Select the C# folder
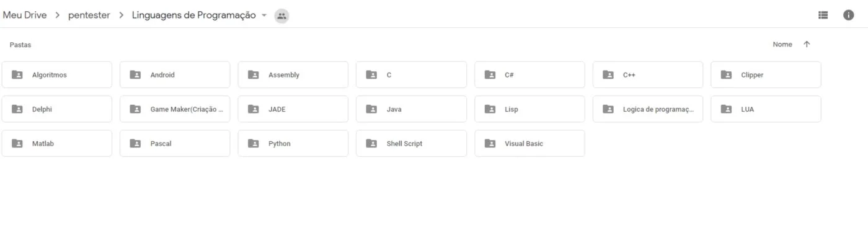Screen dimensions: 868x248 529,74
